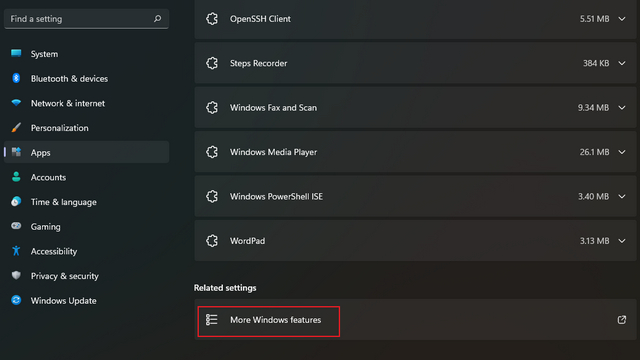Expand Windows PowerShell ISE chevron
The height and width of the screenshot is (360, 640).
coord(622,197)
